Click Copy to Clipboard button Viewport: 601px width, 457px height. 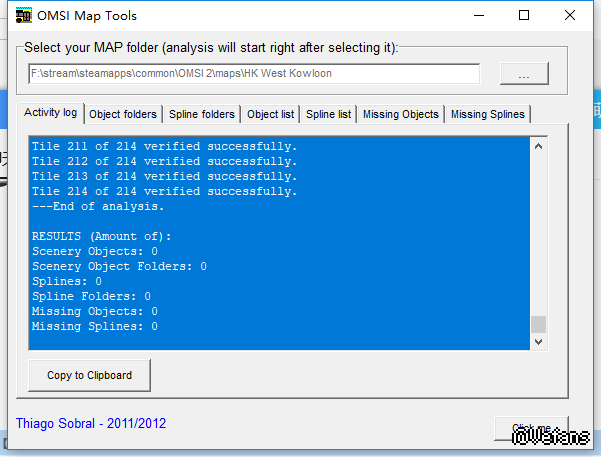pos(89,375)
